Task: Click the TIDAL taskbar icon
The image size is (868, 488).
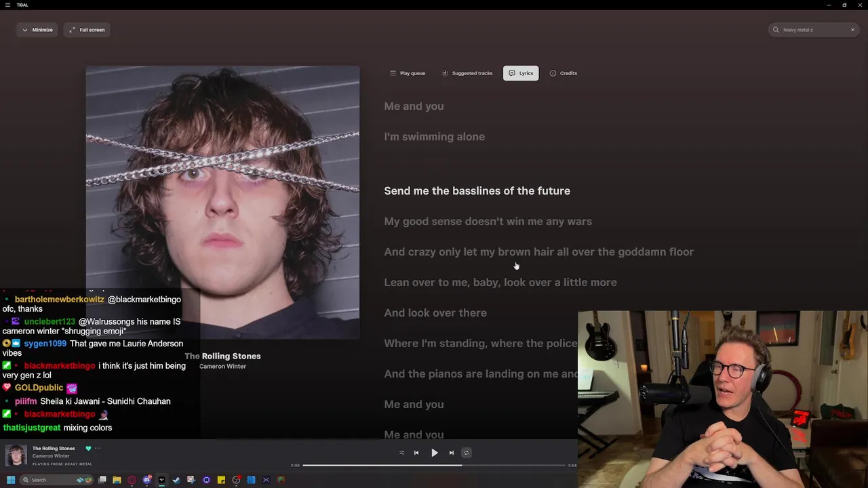Action: (161, 480)
